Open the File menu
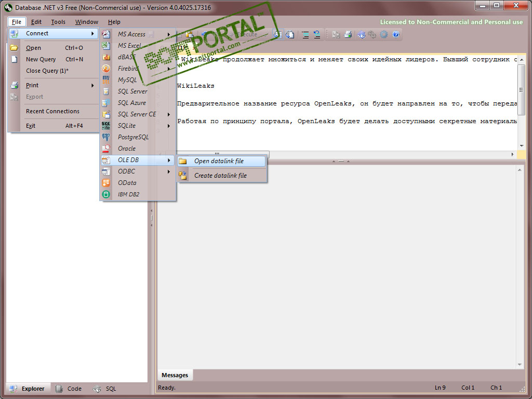This screenshot has width=532, height=399. [x=16, y=22]
